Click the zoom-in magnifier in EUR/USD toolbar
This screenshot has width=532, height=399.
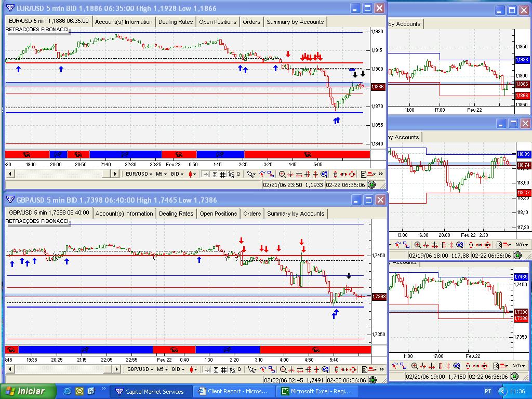282,174
